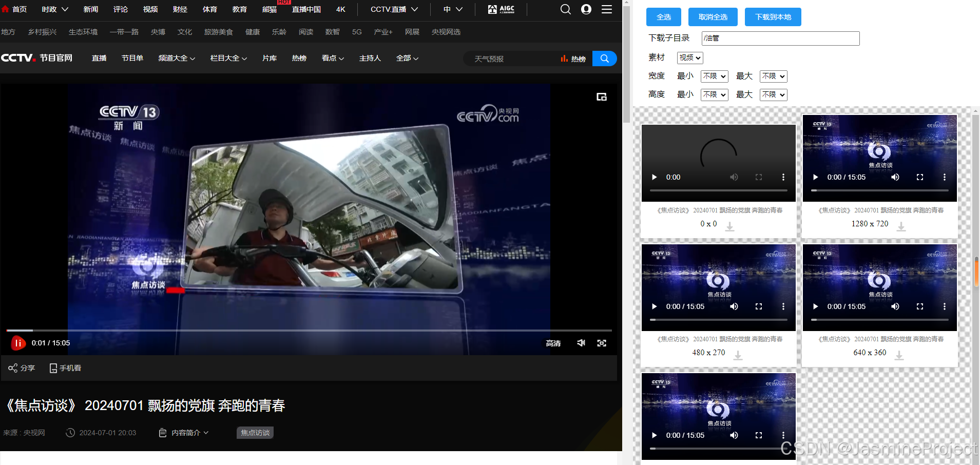This screenshot has height=465, width=980.
Task: Mute the 1280 x 720 thumbnail video
Action: (x=895, y=177)
